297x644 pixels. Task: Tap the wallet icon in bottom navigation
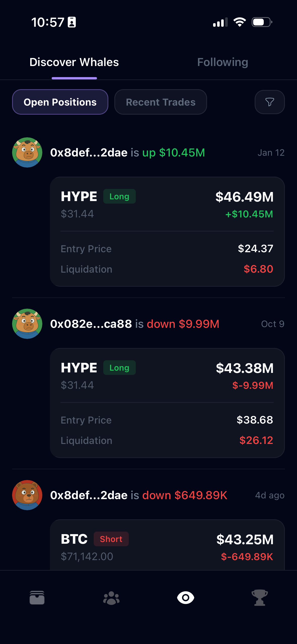click(x=37, y=598)
